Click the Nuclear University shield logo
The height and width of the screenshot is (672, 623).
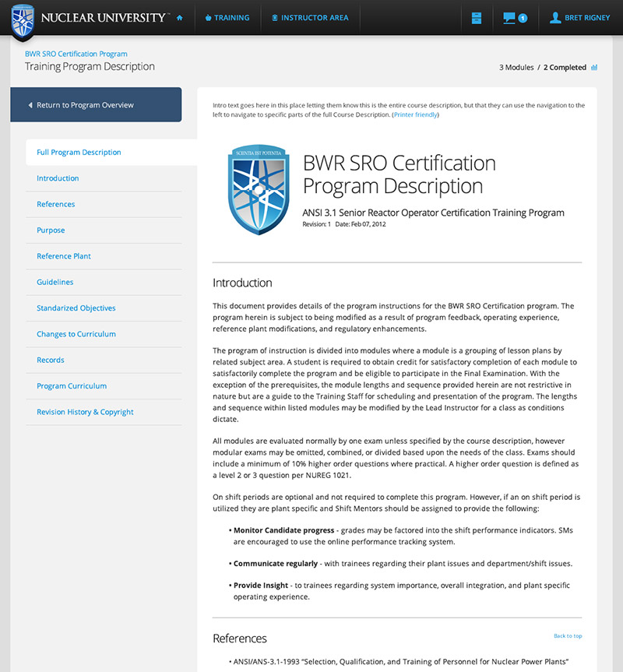[23, 22]
